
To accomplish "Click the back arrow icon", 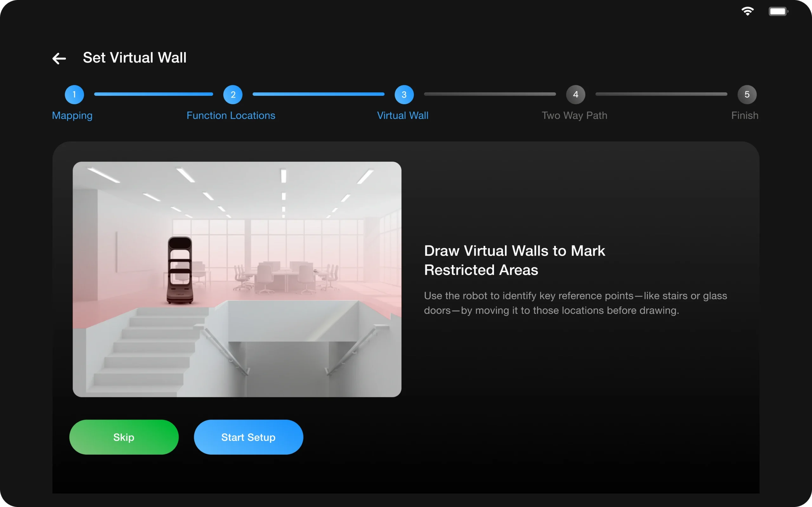I will [59, 58].
